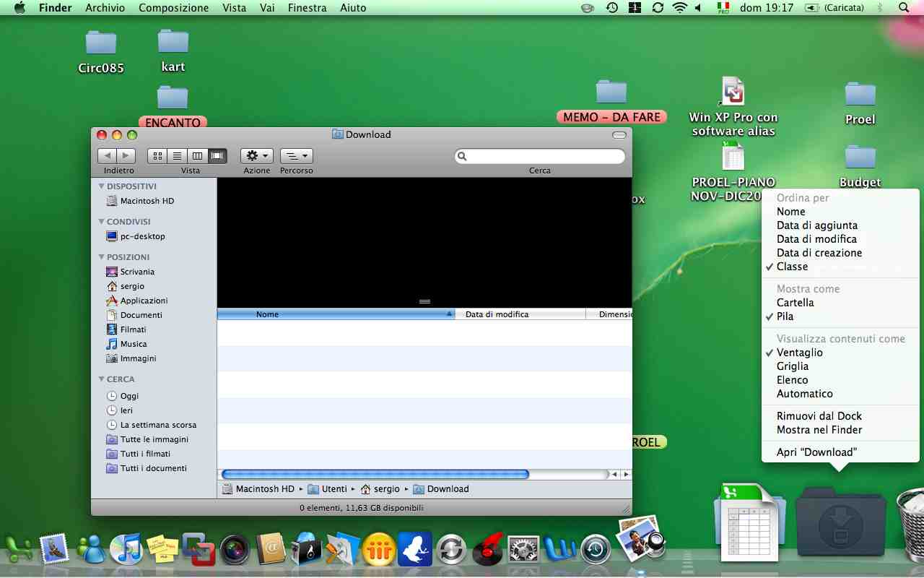Select Documenti in the sidebar

pos(134,315)
